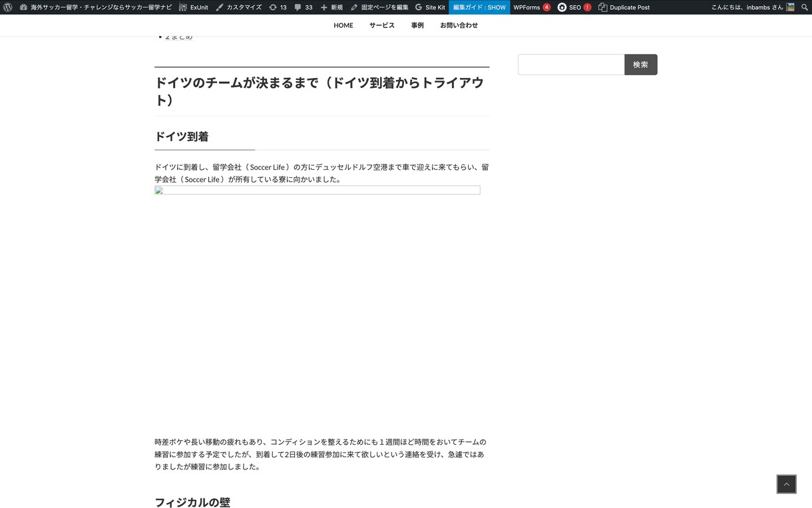Open the Site Kit menu
Image resolution: width=812 pixels, height=508 pixels.
(x=430, y=7)
